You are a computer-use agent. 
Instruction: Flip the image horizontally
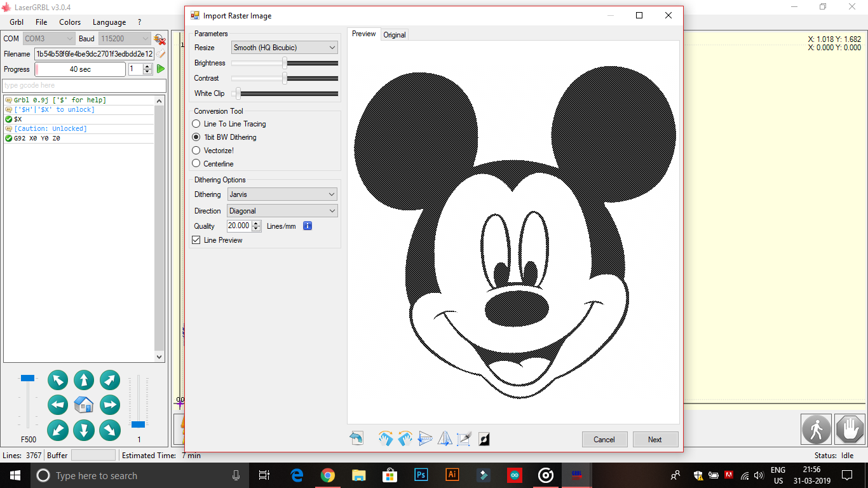coord(444,438)
